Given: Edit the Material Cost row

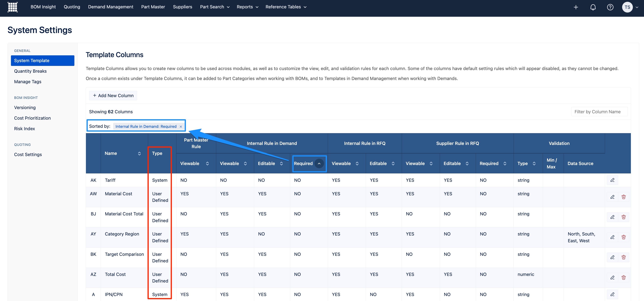Looking at the screenshot, I should pyautogui.click(x=612, y=197).
